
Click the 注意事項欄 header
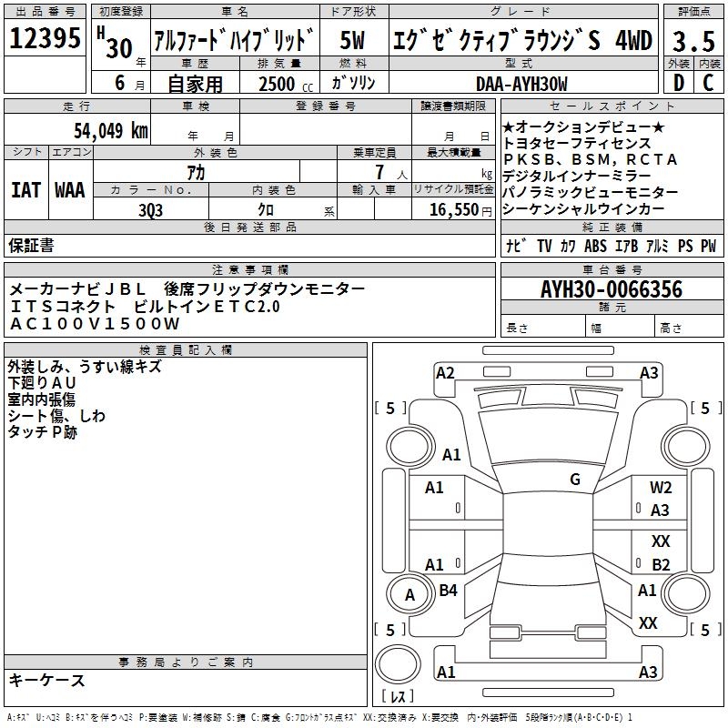(x=249, y=269)
